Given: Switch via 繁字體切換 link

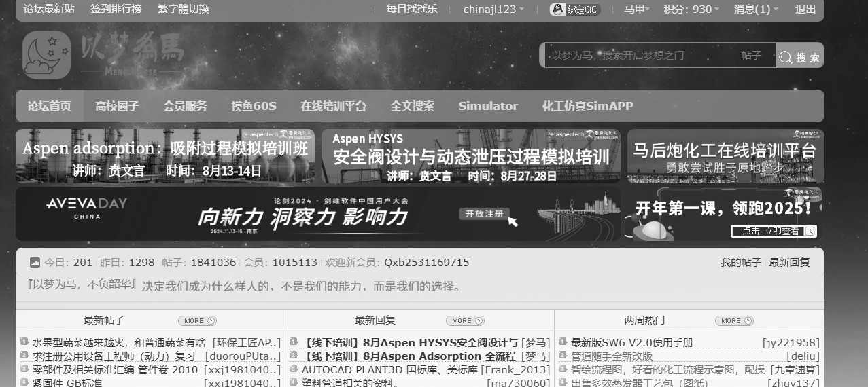Looking at the screenshot, I should pyautogui.click(x=183, y=10).
